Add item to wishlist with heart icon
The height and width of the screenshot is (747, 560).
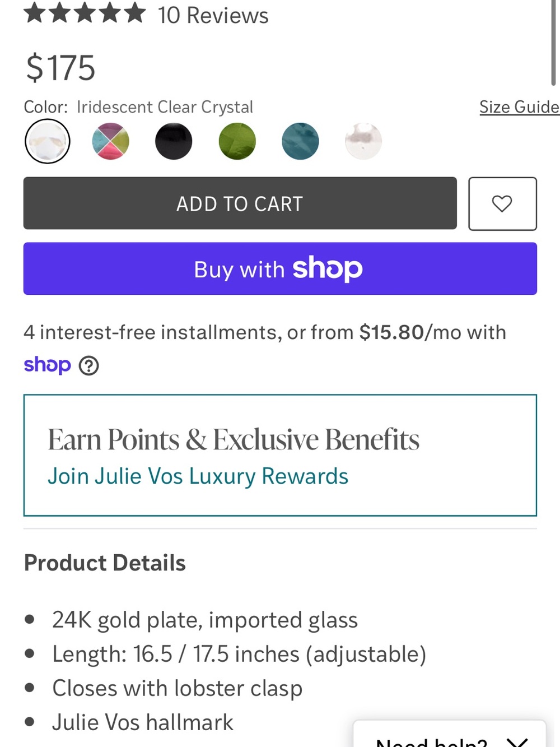502,203
